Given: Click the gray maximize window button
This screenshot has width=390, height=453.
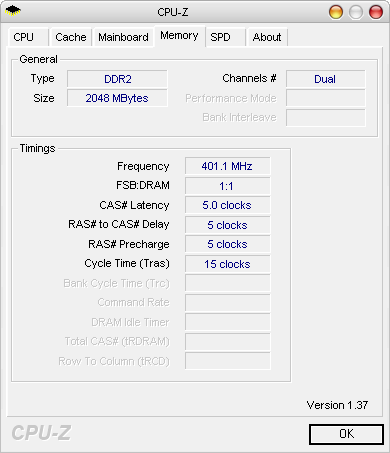Looking at the screenshot, I should pyautogui.click(x=356, y=12).
